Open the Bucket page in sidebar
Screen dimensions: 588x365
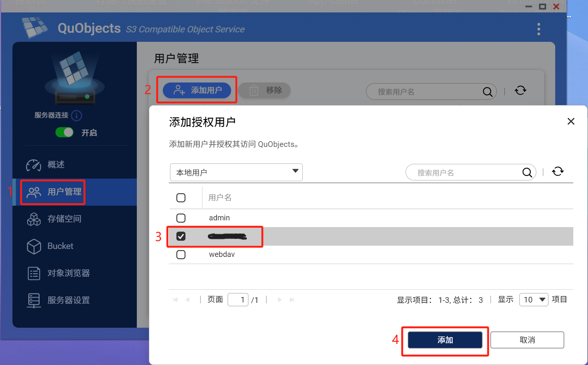click(x=75, y=246)
